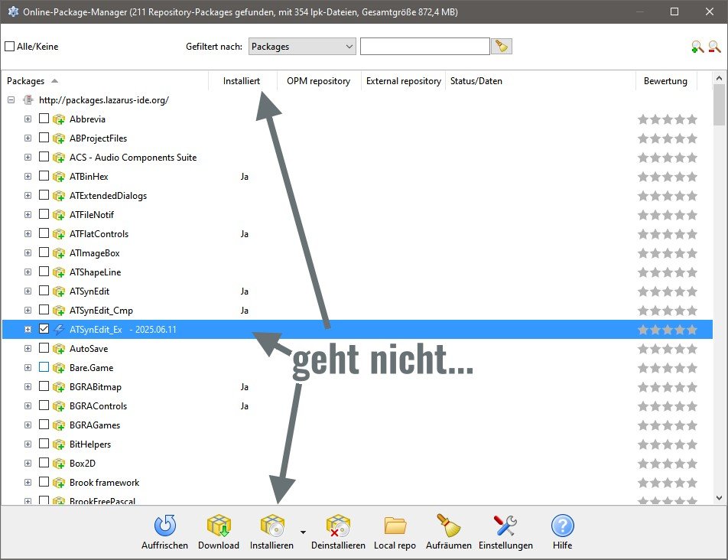Click the ATBinHex package icon
This screenshot has height=560, width=728.
(x=59, y=177)
